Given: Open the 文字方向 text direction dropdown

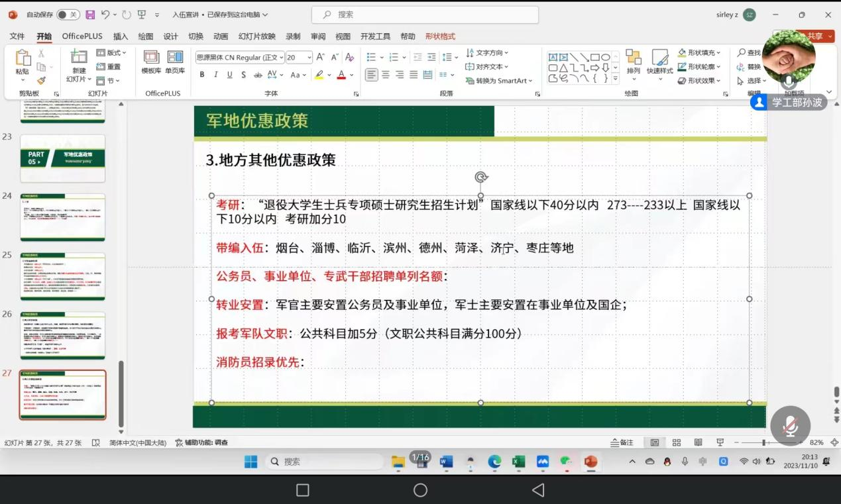Looking at the screenshot, I should click(x=488, y=52).
